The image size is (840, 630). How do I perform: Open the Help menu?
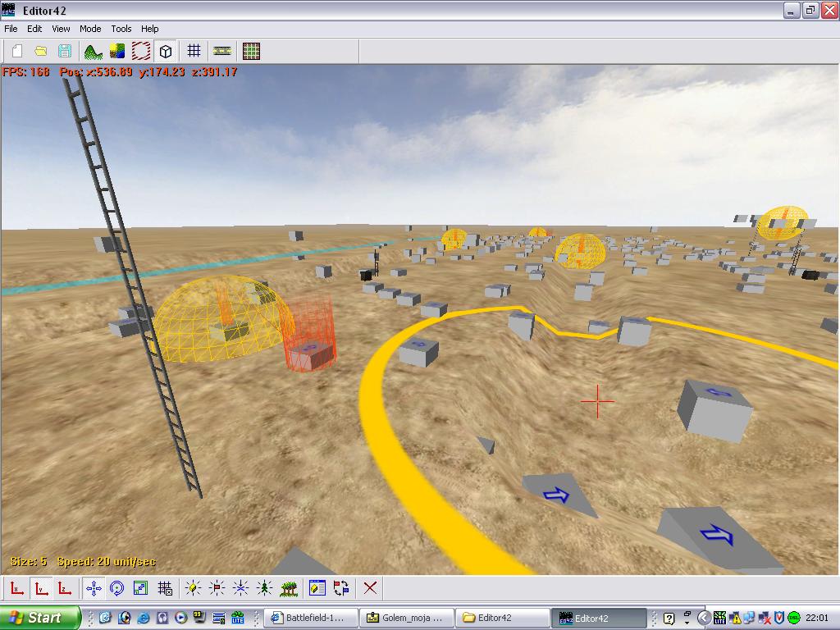coord(149,29)
